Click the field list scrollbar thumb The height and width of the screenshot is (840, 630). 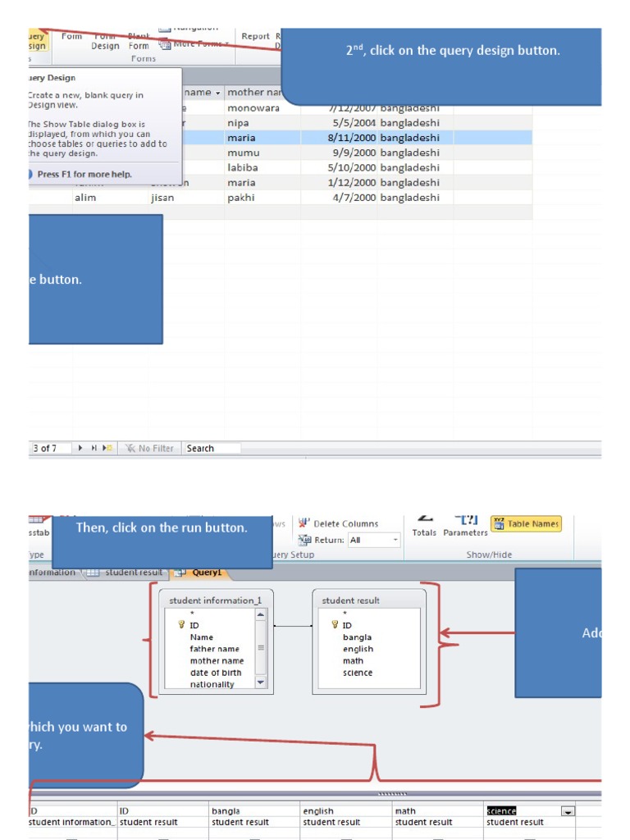(x=260, y=648)
